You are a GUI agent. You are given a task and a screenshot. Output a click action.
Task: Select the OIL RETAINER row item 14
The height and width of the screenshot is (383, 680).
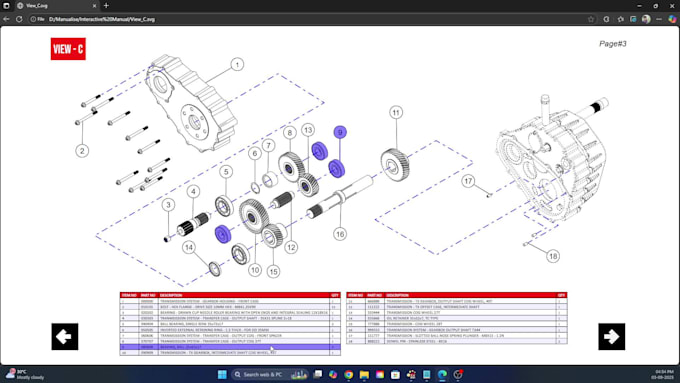[x=457, y=318]
